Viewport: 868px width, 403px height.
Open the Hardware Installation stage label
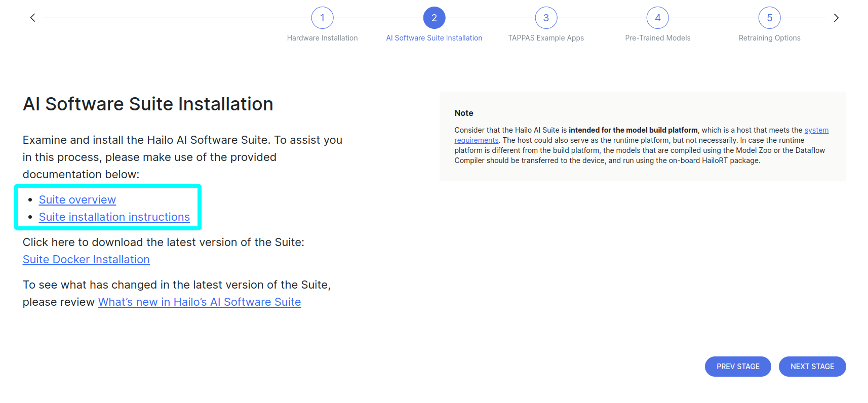(x=322, y=38)
